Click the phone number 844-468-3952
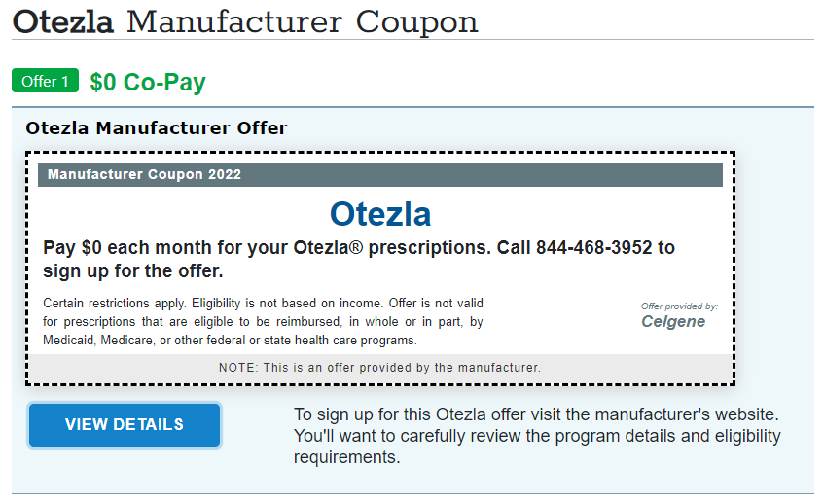The height and width of the screenshot is (504, 824). 593,247
